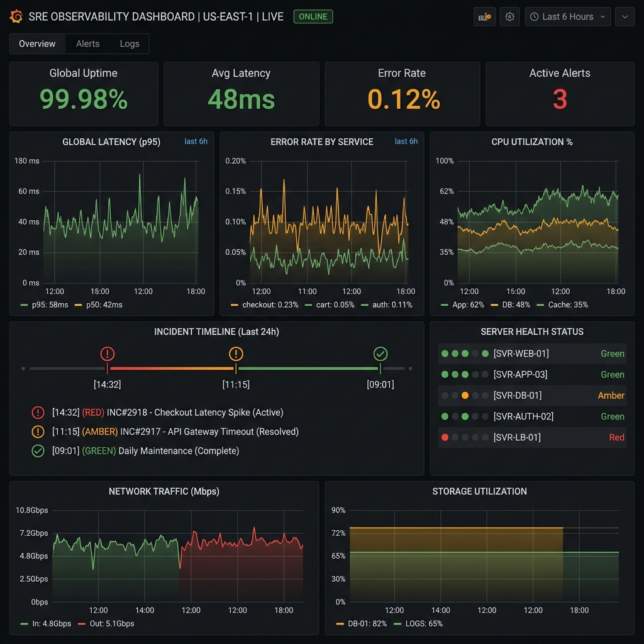Screen dimensions: 644x644
Task: Toggle LOGS: 65% storage legend series
Action: click(x=418, y=623)
